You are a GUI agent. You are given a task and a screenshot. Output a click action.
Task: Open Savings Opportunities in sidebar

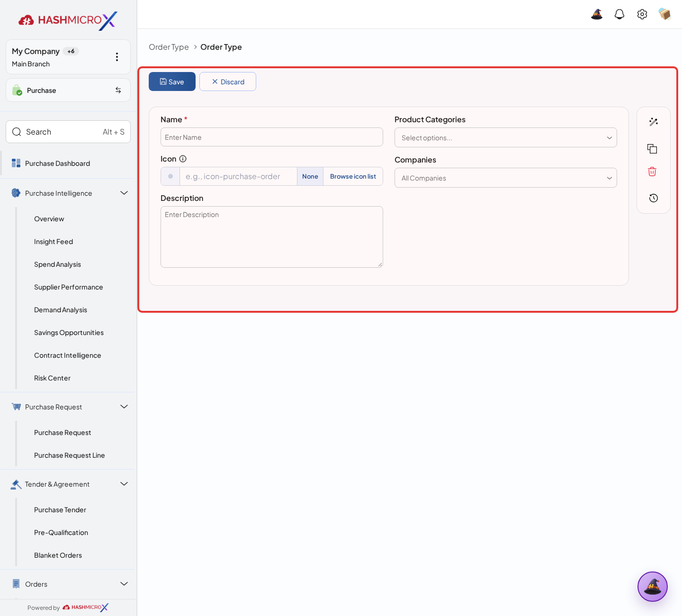click(x=69, y=333)
